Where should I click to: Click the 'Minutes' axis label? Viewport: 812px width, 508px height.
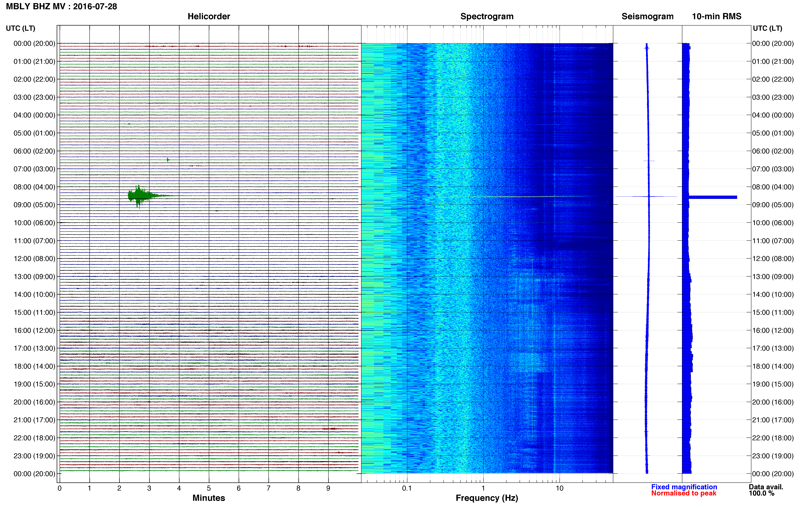[x=209, y=498]
